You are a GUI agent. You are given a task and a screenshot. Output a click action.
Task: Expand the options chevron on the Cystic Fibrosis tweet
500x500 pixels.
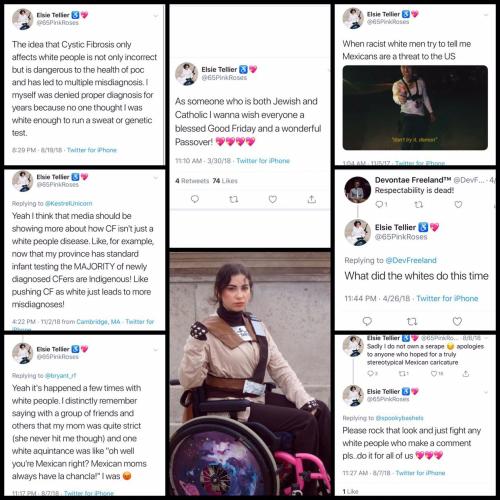point(156,16)
